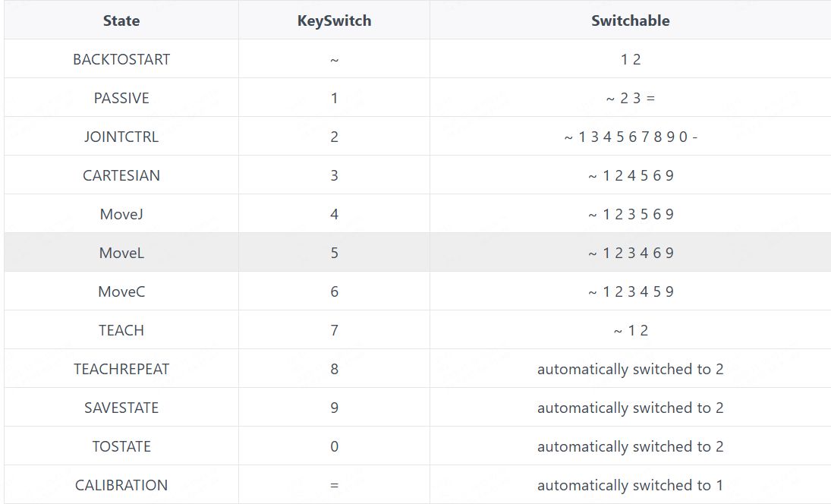Select the TEACHREPEAT state cell
The width and height of the screenshot is (831, 504).
point(121,368)
